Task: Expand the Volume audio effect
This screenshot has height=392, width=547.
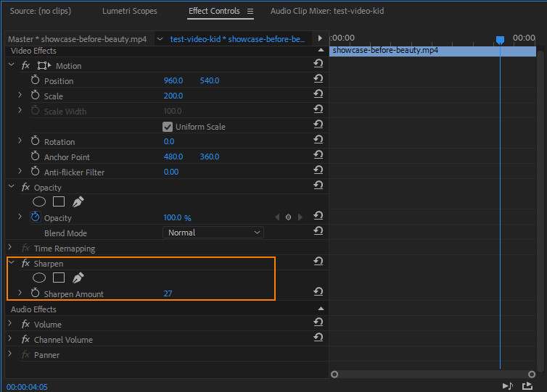Action: tap(10, 323)
